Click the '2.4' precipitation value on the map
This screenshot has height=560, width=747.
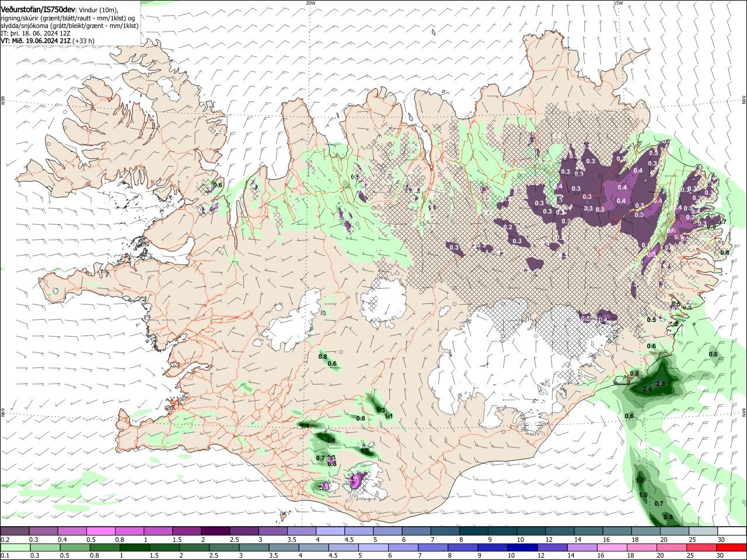click(647, 389)
